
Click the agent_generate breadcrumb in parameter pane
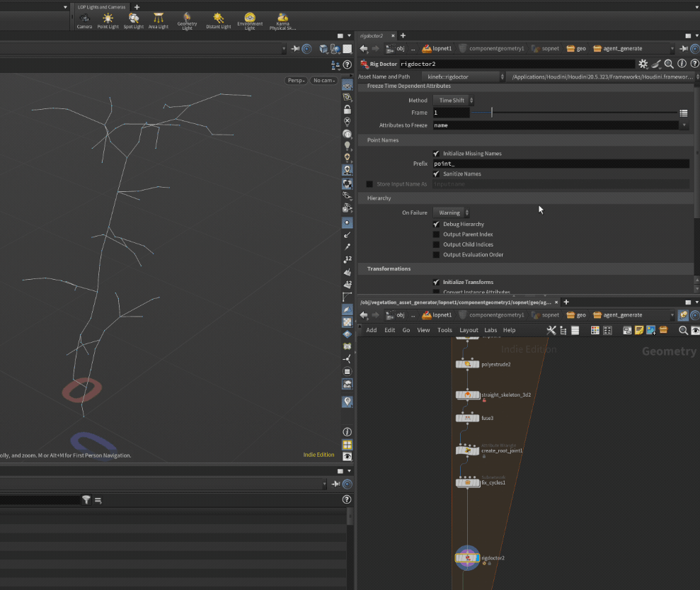618,49
